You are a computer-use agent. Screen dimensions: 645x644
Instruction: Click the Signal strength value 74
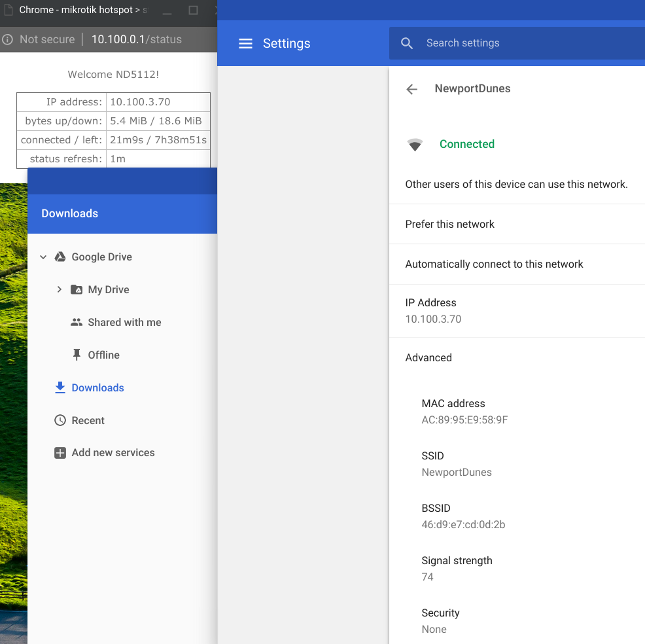[427, 577]
